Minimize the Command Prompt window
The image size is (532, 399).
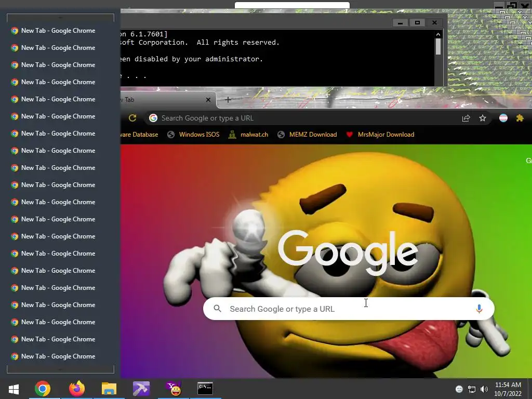[x=400, y=23]
